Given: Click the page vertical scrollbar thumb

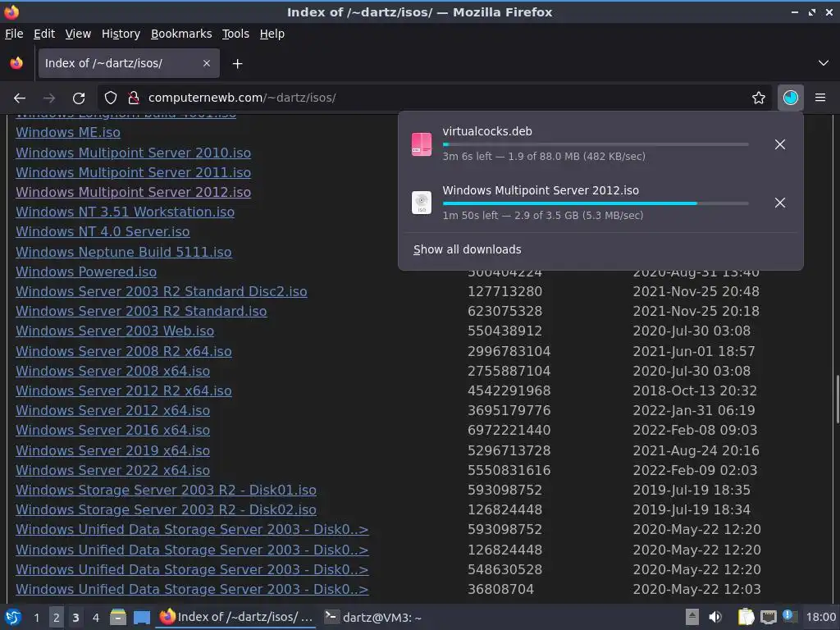Looking at the screenshot, I should coord(837,399).
